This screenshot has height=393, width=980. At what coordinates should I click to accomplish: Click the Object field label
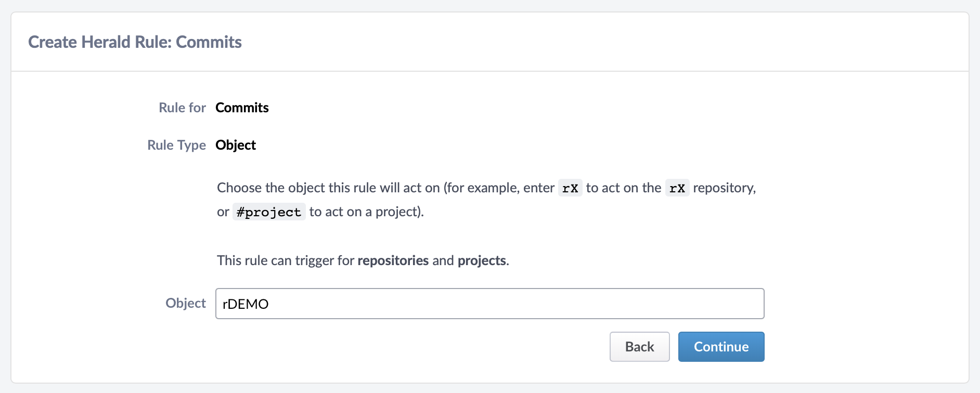pyautogui.click(x=185, y=303)
